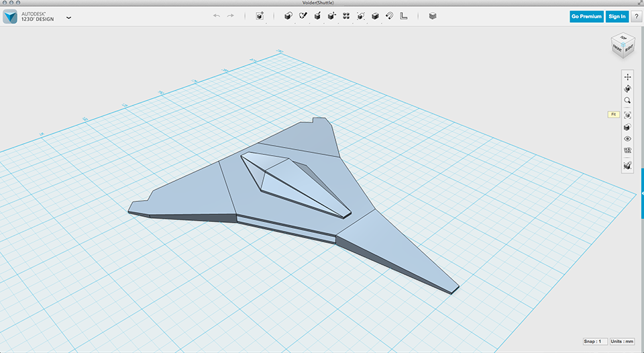Expand the side panel blue tab
The image size is (644, 353).
643,193
